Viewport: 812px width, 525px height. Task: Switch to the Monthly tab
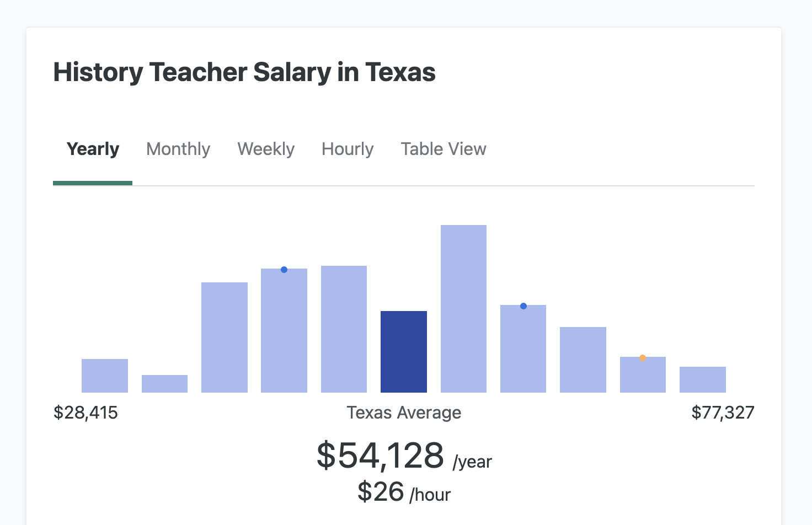point(178,149)
